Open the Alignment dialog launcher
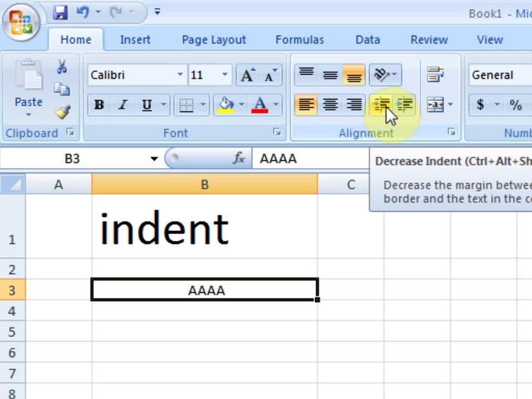 pos(452,132)
